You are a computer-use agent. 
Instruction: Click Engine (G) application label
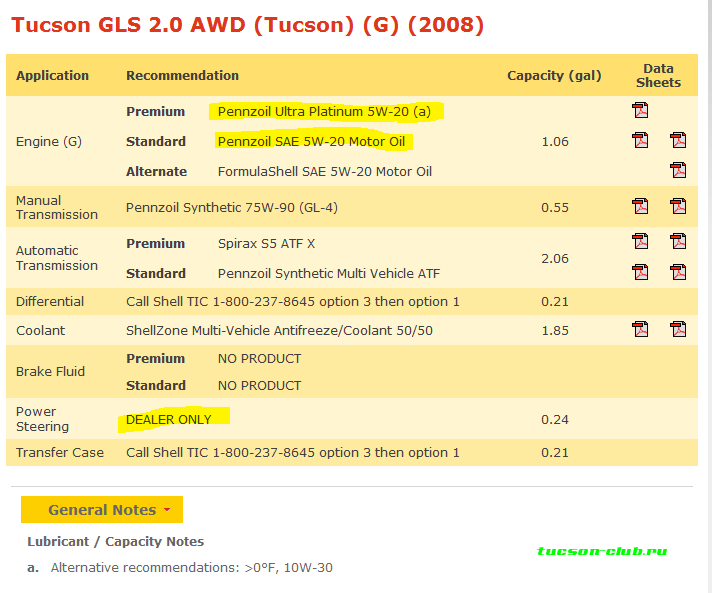pyautogui.click(x=49, y=142)
